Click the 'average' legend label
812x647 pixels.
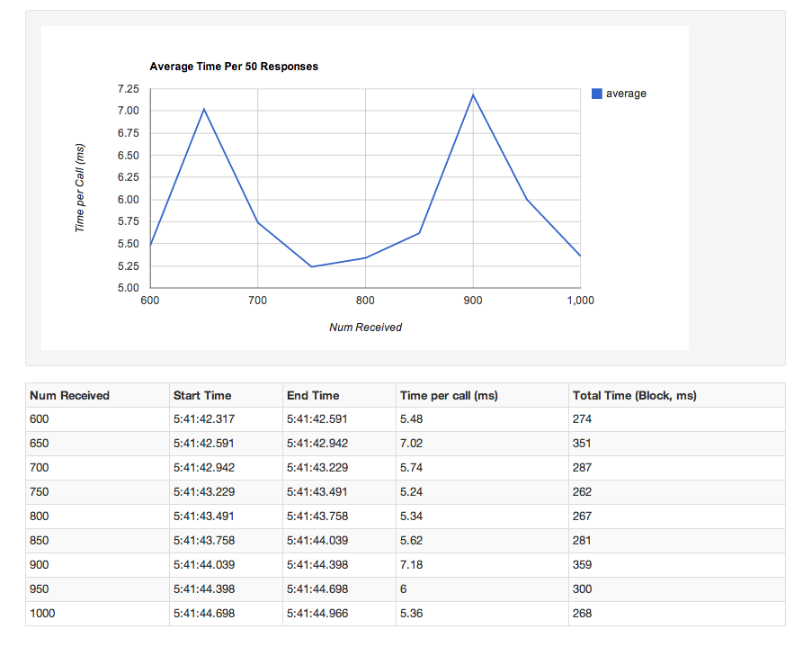[626, 94]
